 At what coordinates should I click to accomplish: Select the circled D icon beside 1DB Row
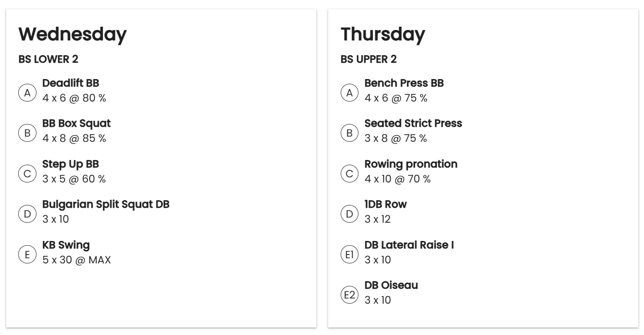coord(350,214)
